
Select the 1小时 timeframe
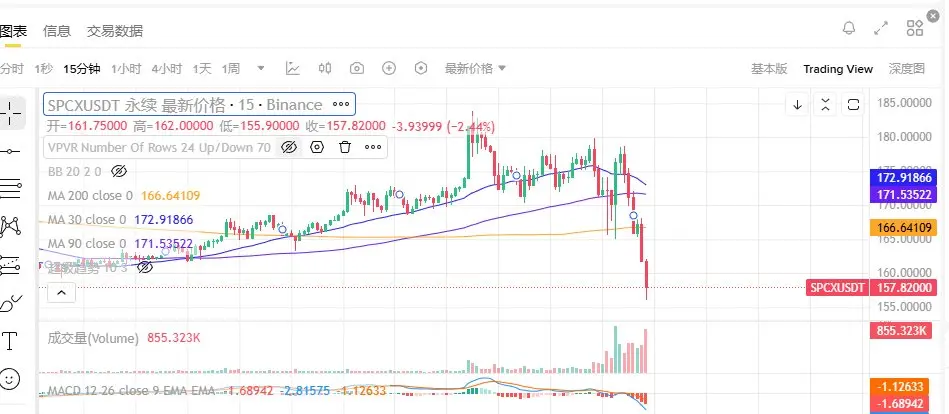126,69
